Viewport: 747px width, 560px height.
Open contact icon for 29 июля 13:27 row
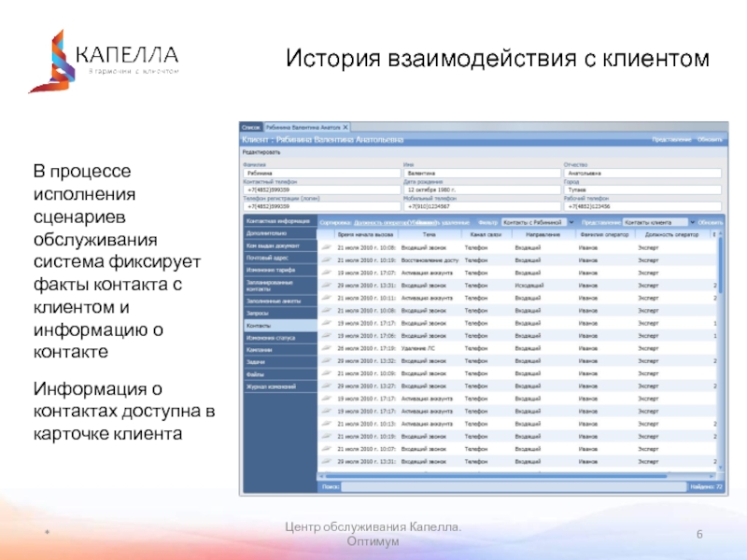(326, 385)
